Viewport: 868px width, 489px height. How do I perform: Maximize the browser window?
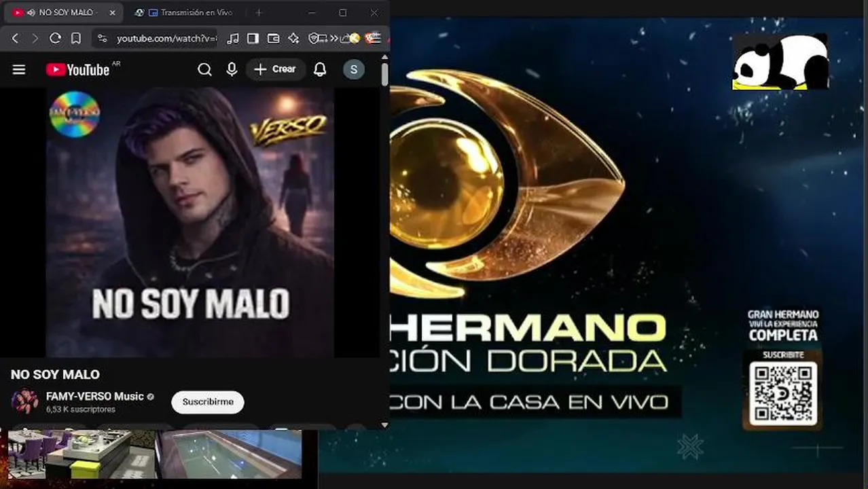coord(343,13)
